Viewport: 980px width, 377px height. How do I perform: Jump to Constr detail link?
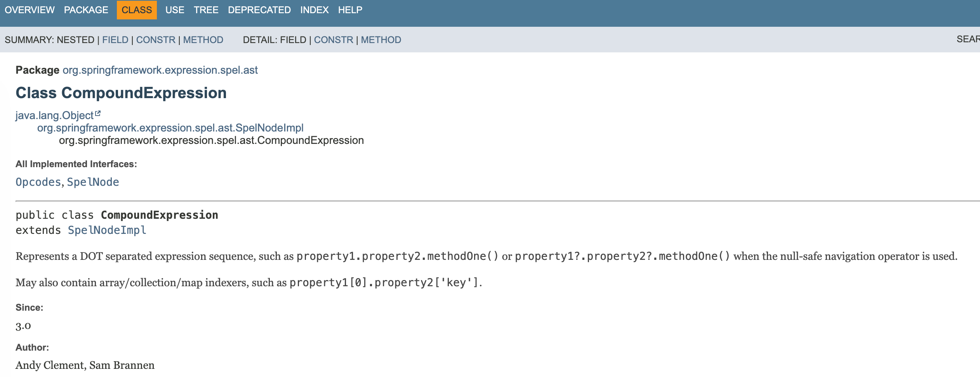pos(334,40)
